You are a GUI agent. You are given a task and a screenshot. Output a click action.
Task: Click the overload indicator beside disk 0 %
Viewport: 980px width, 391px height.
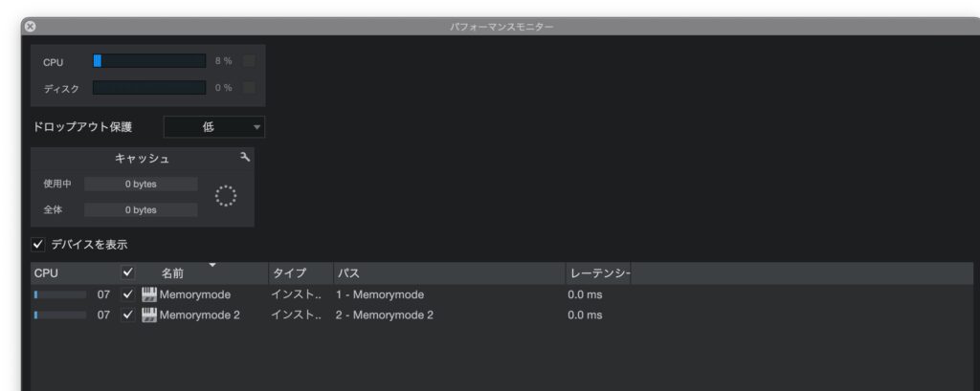249,88
